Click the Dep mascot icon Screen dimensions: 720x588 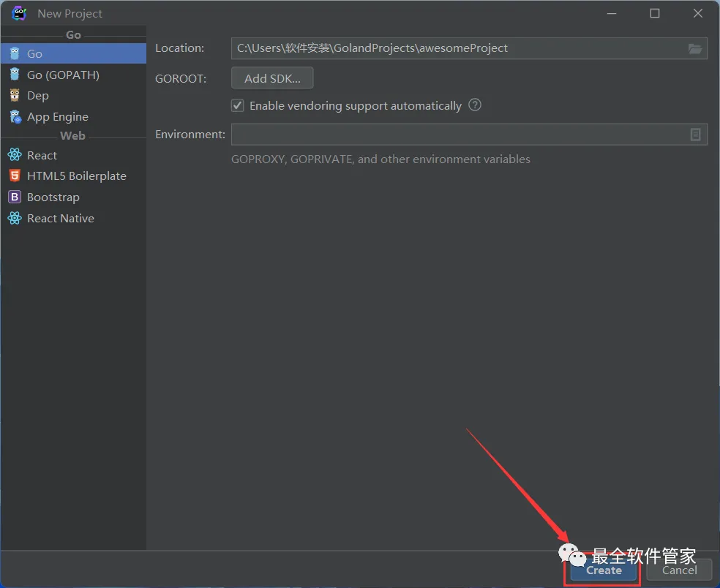tap(15, 95)
